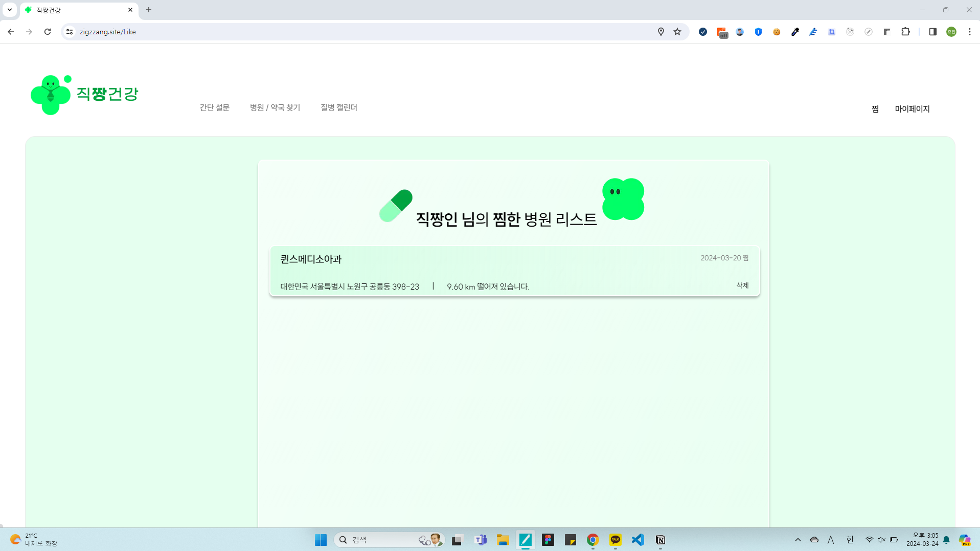Image resolution: width=980 pixels, height=551 pixels.
Task: Launch Visual Studio Code from taskbar
Action: coord(637,540)
